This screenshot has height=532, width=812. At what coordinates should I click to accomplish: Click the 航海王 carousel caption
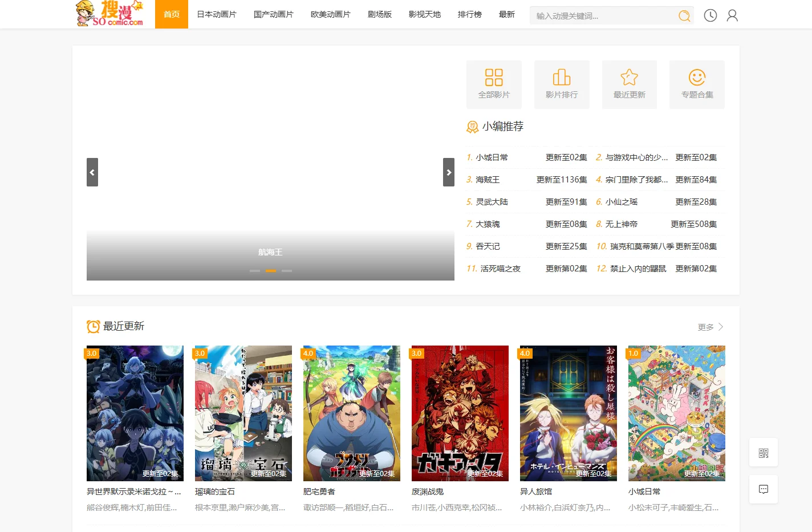270,252
